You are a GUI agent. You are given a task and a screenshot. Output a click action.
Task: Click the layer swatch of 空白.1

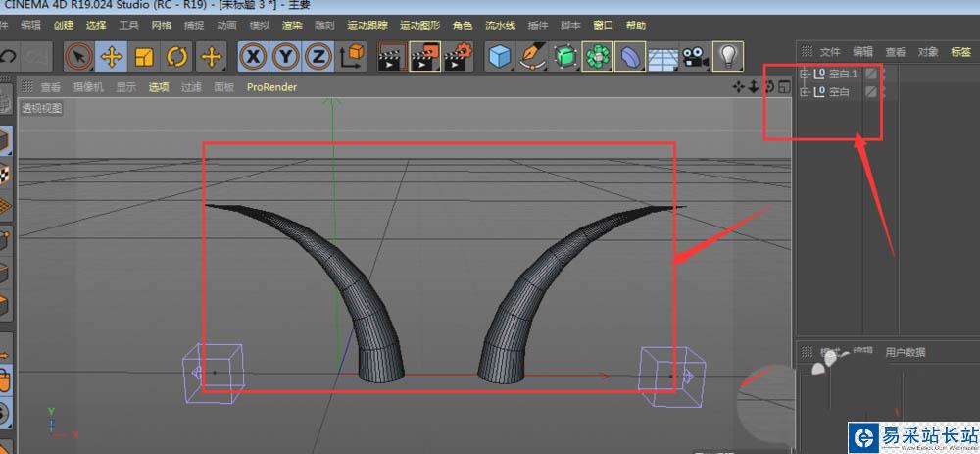click(x=870, y=74)
